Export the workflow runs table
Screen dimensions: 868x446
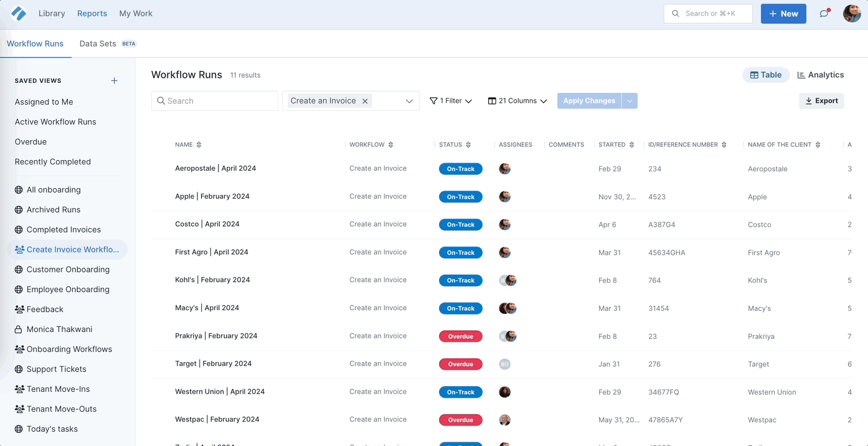coord(821,101)
